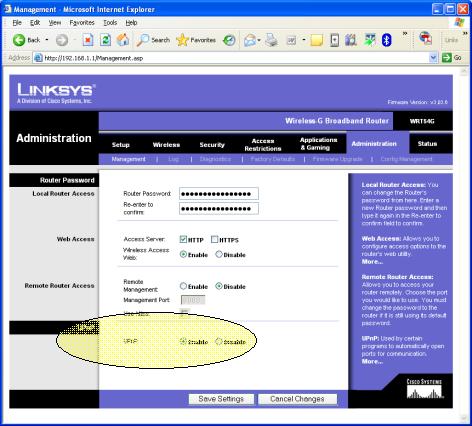This screenshot has height=426, width=472.
Task: Open the Log sub-tab
Action: click(173, 159)
